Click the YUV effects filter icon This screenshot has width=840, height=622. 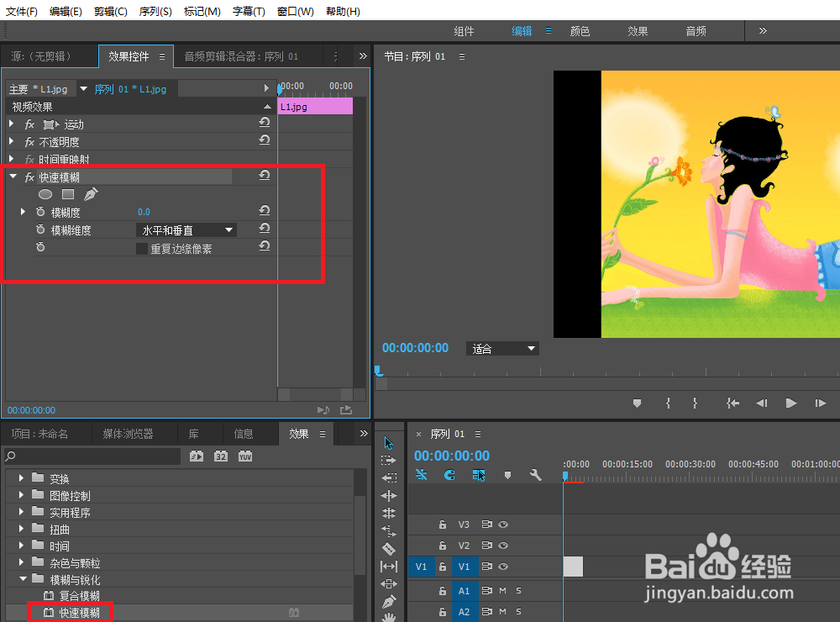tap(245, 456)
